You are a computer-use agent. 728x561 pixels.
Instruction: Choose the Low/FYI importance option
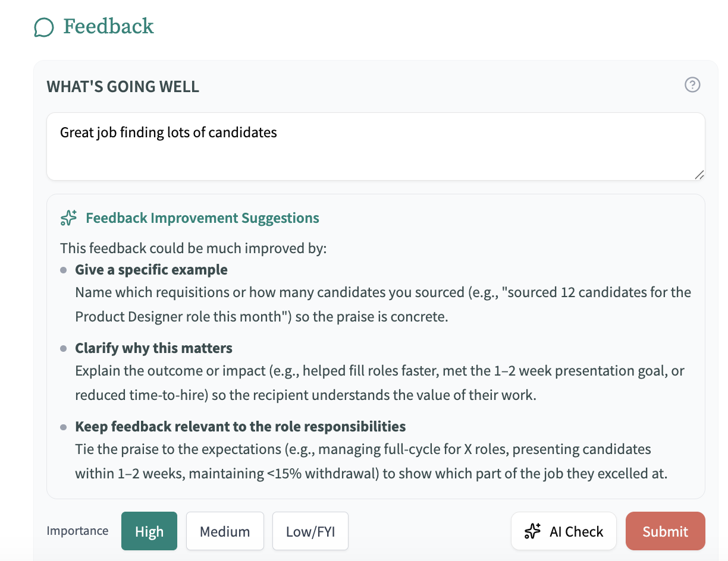310,531
